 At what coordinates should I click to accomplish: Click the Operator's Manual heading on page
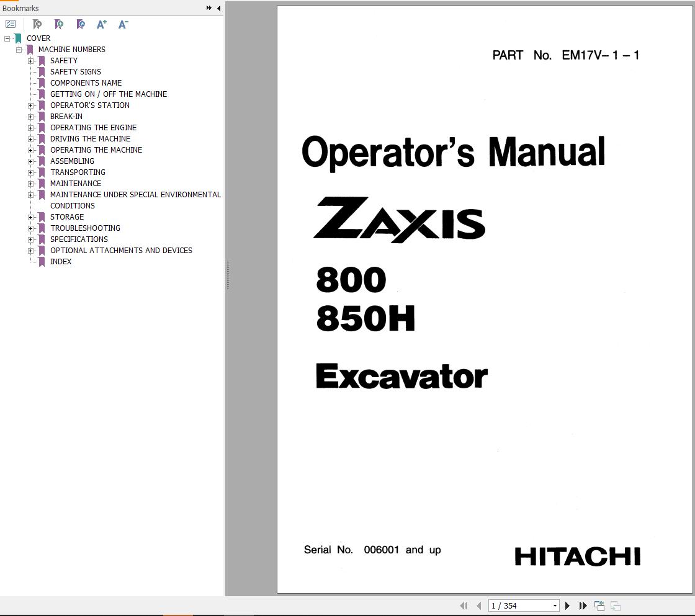coord(453,153)
